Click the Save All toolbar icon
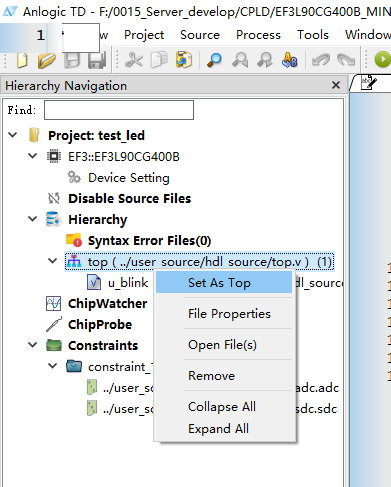This screenshot has height=487, width=391. tap(97, 60)
